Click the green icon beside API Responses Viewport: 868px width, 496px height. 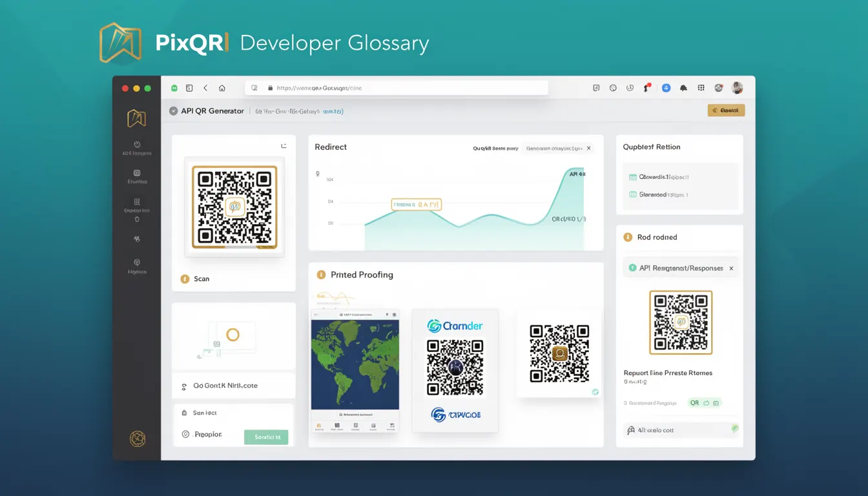point(631,268)
